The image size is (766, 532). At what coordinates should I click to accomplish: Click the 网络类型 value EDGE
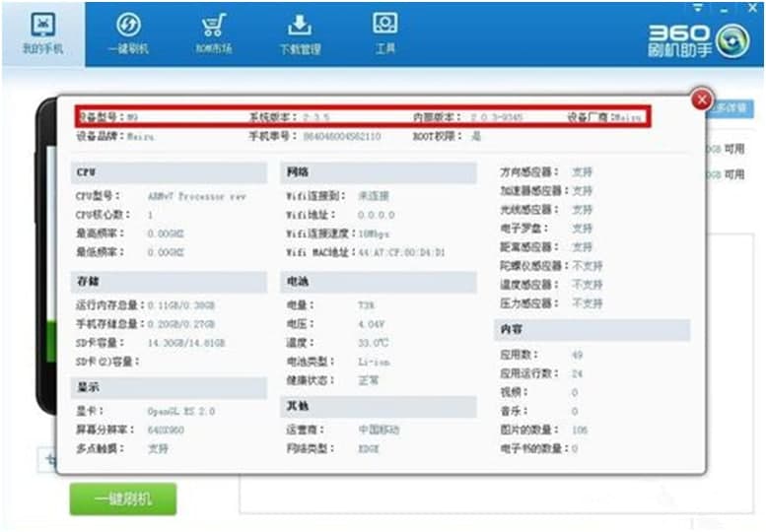369,448
